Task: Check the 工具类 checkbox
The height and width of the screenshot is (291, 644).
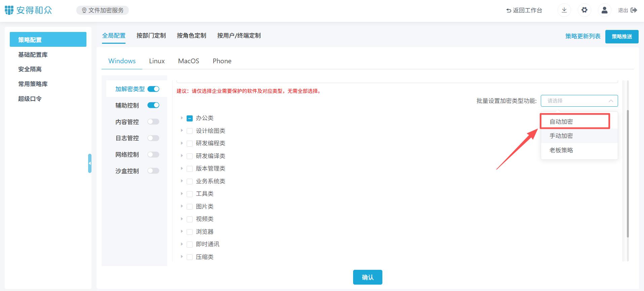Action: [190, 194]
